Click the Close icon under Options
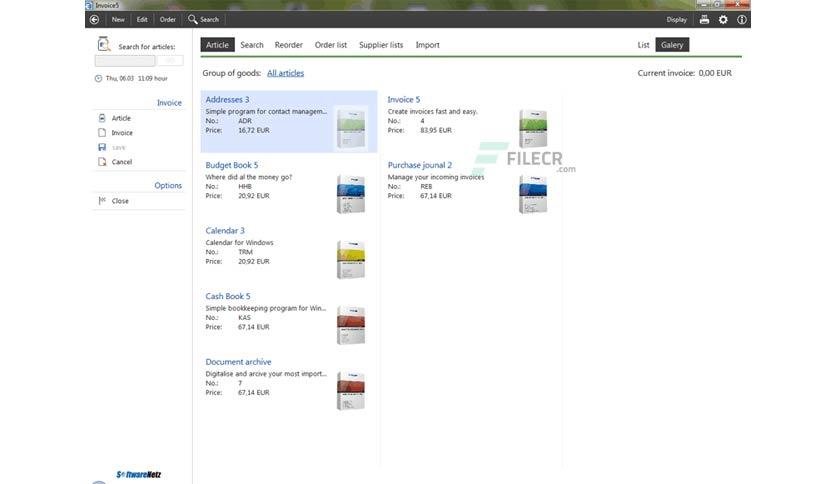Screen dimensions: 836x484 tap(102, 200)
